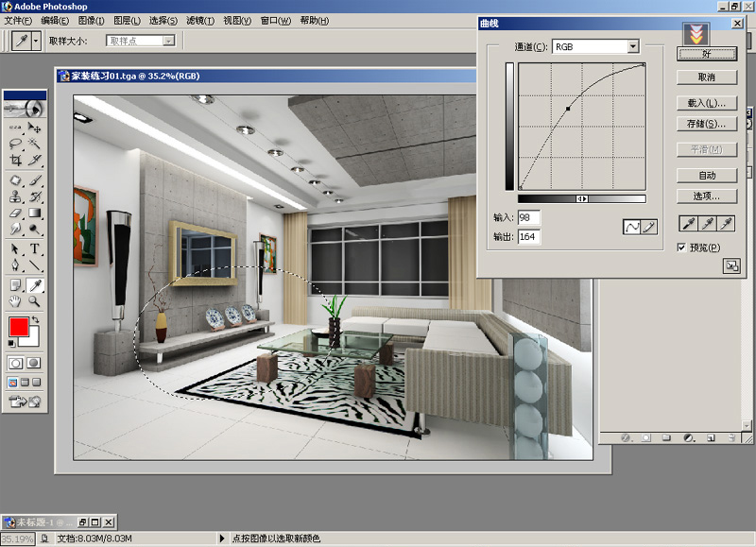The height and width of the screenshot is (547, 756).
Task: Select the Zoom magnifier tool
Action: click(35, 301)
